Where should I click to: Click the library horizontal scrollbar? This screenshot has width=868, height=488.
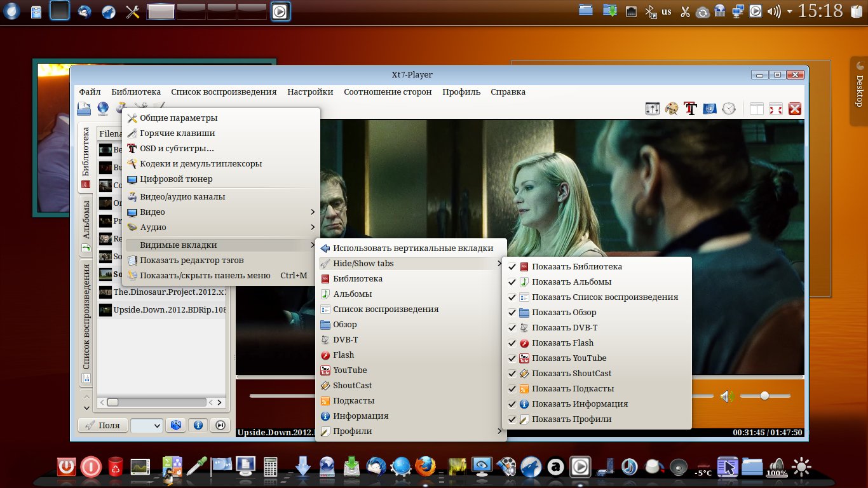pos(156,402)
